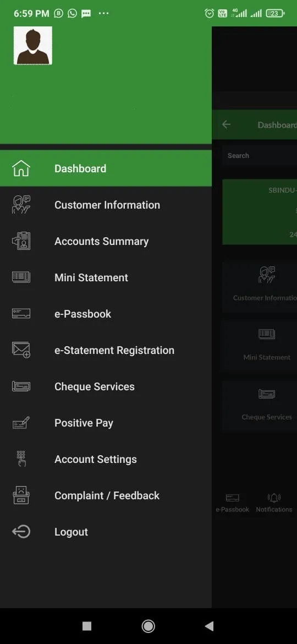Tap the alarm clock status icon

click(x=209, y=13)
